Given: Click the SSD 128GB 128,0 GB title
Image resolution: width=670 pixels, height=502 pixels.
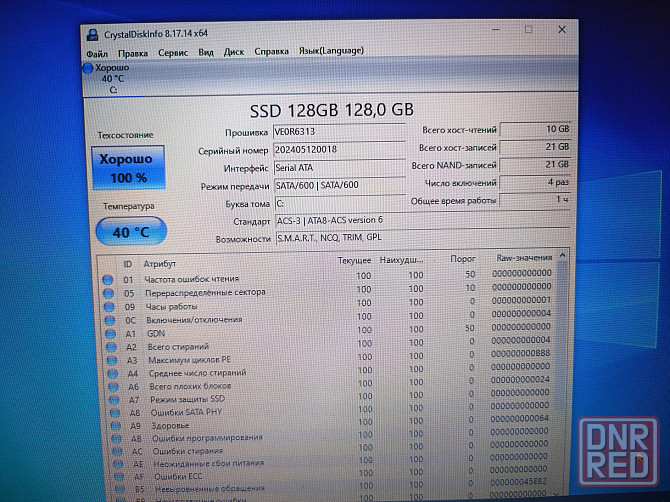Looking at the screenshot, I should [x=332, y=110].
